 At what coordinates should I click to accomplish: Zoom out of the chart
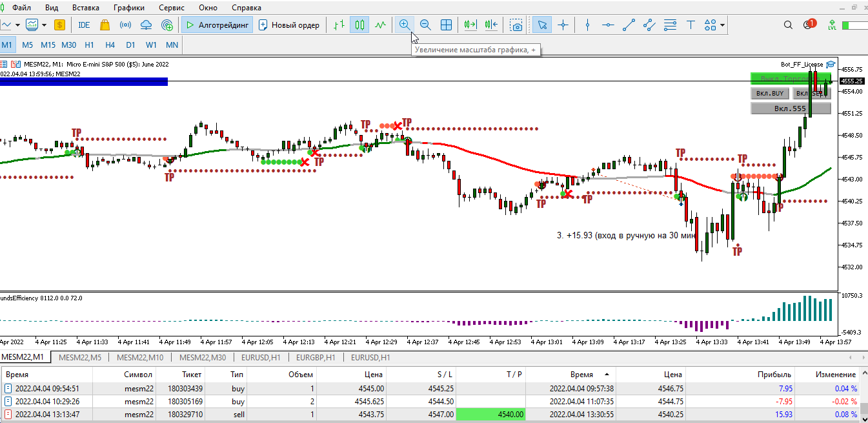pos(425,25)
